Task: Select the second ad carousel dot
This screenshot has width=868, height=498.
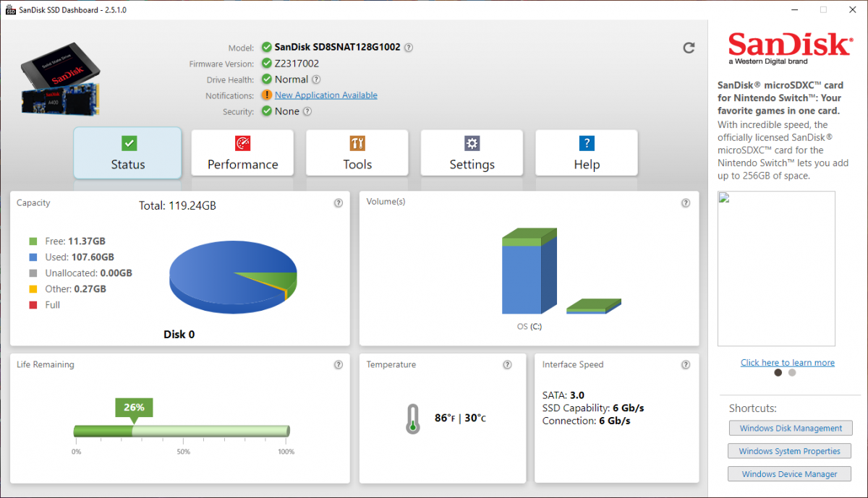Action: tap(792, 373)
